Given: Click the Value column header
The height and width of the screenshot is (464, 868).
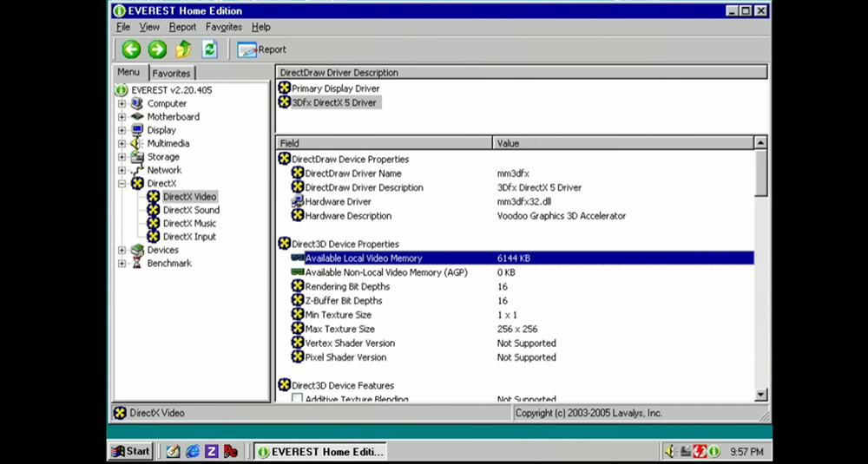Looking at the screenshot, I should (622, 143).
